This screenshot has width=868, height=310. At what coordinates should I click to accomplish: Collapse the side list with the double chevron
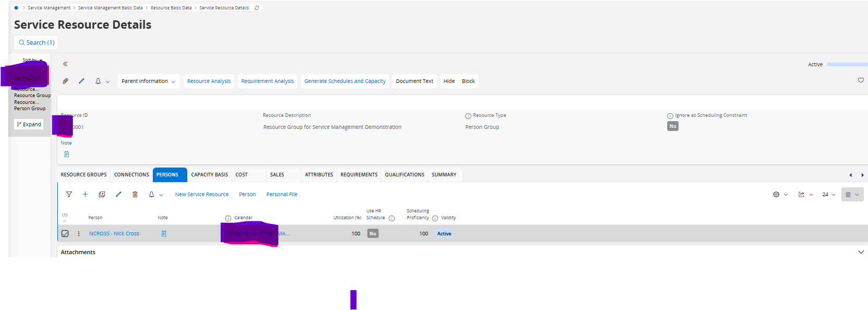[x=65, y=64]
